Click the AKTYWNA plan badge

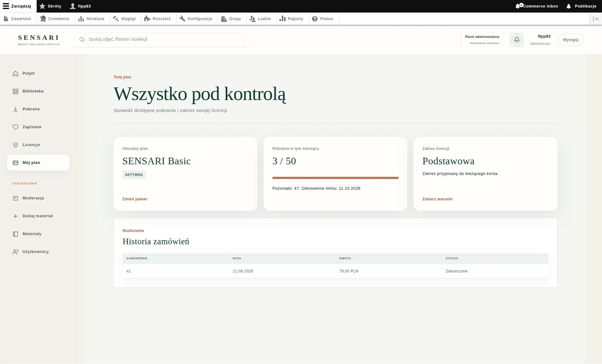pos(134,175)
